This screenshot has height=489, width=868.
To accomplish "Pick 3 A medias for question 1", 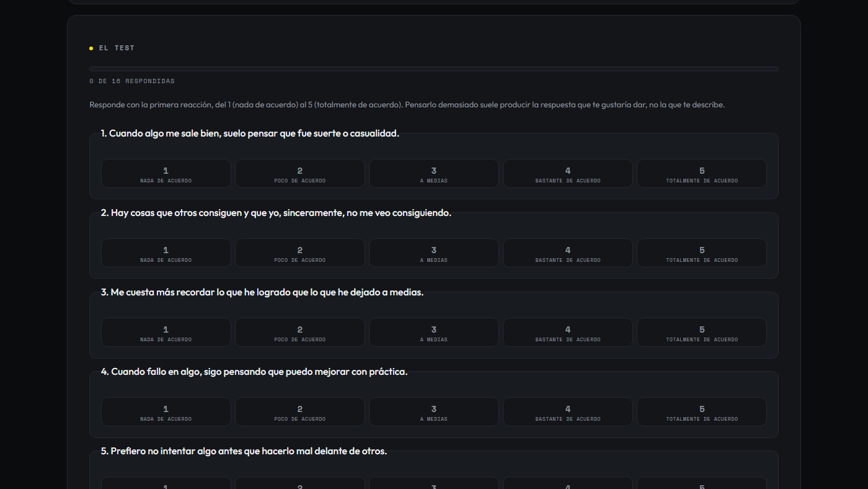I will [434, 173].
